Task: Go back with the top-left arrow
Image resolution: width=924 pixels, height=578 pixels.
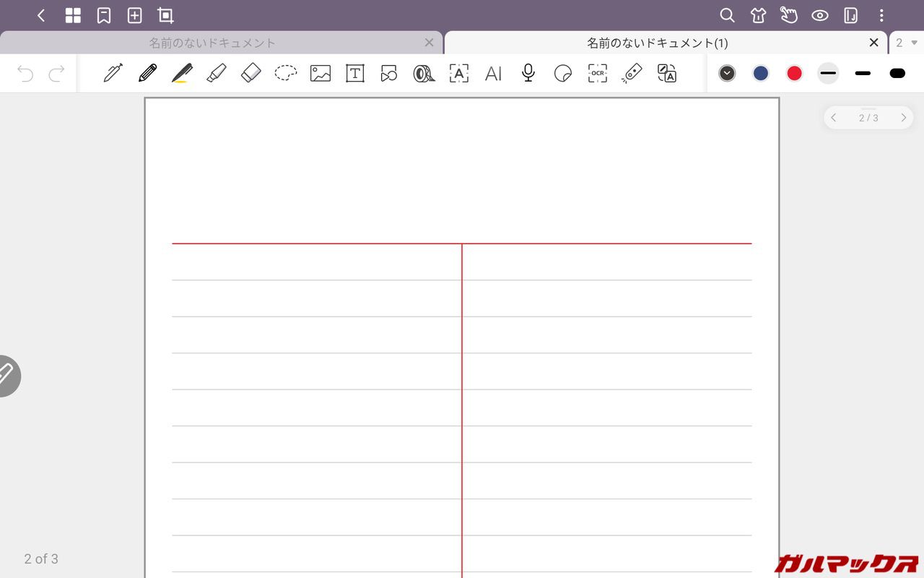Action: [41, 15]
